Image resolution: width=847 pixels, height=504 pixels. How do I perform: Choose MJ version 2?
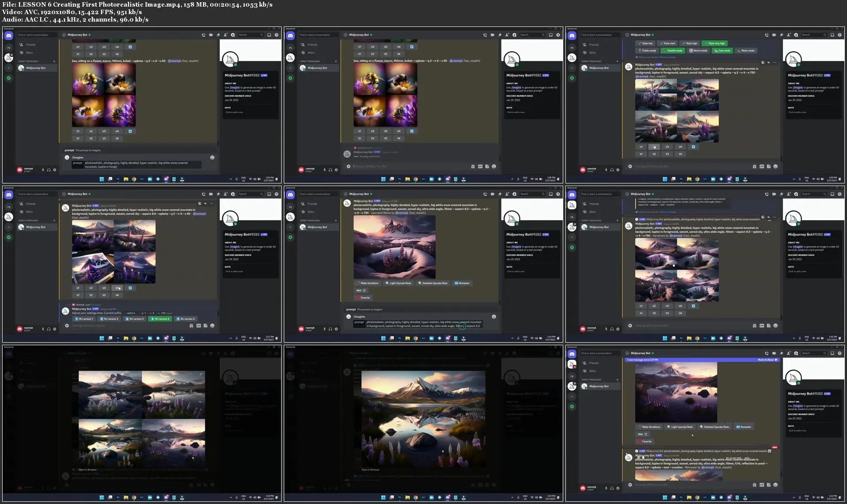click(109, 319)
